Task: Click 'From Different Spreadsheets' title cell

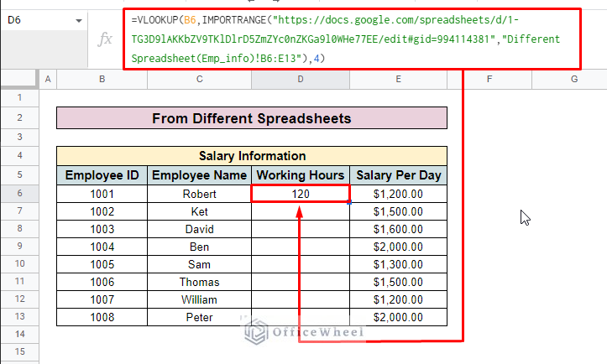Action: [x=252, y=118]
